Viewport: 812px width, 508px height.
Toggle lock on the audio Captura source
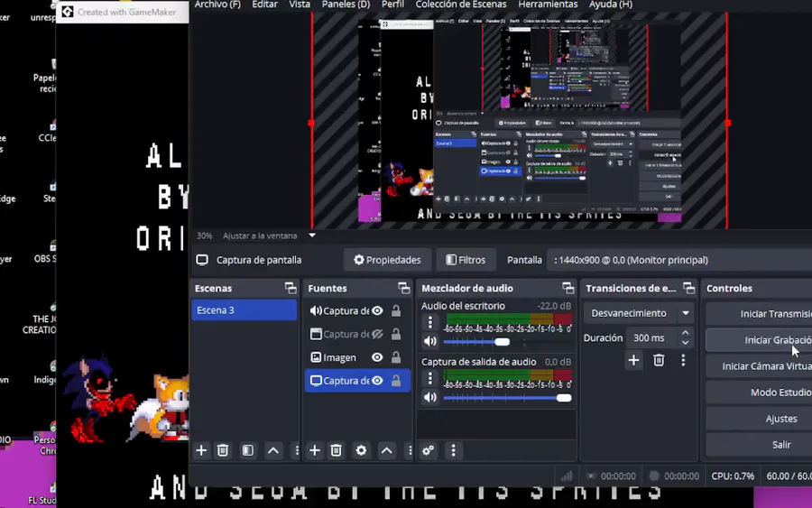coord(396,310)
